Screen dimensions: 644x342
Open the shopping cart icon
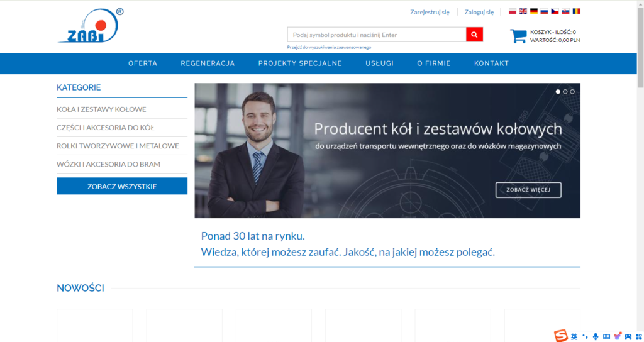tap(518, 36)
